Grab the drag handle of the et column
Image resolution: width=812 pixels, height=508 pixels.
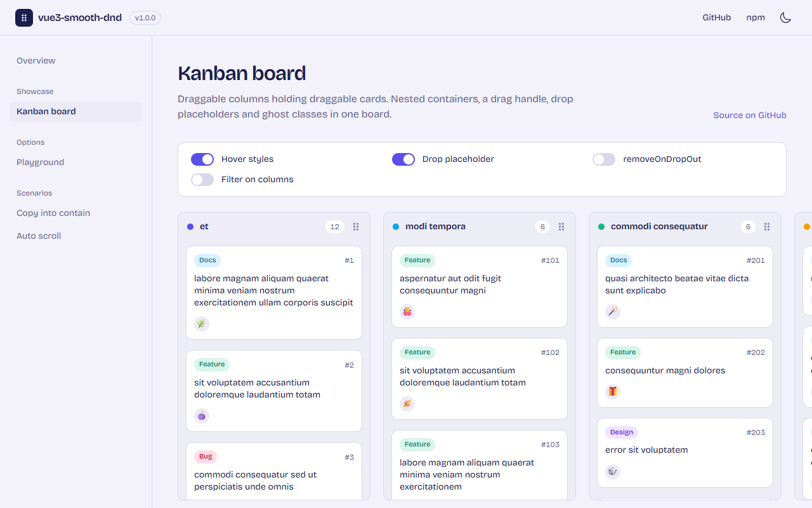pyautogui.click(x=356, y=227)
